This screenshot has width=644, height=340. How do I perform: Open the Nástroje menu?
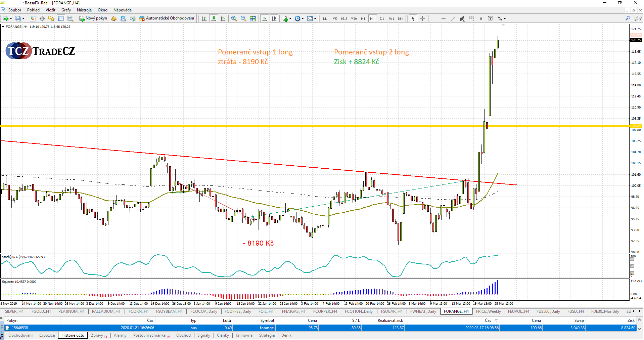tap(84, 10)
